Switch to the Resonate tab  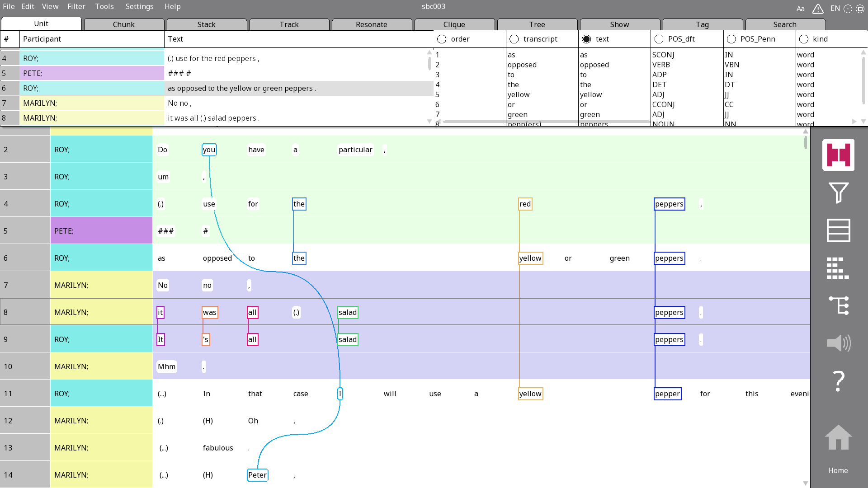371,24
